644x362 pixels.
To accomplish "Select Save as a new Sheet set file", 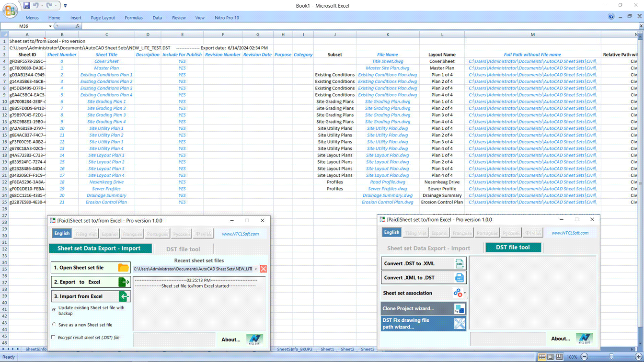I will pyautogui.click(x=54, y=325).
